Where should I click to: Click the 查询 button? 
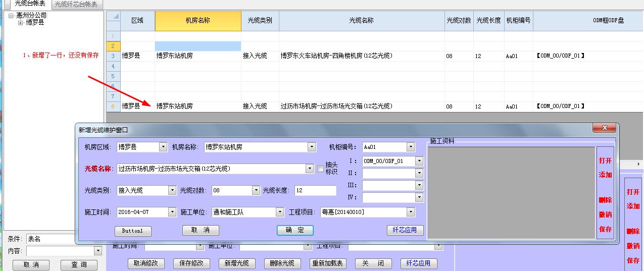click(79, 265)
